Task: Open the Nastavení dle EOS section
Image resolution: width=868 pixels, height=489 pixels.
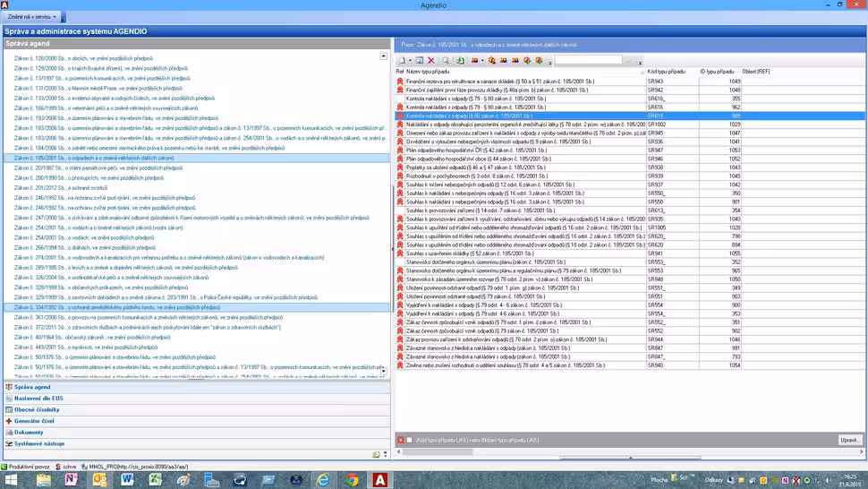Action: pos(38,398)
